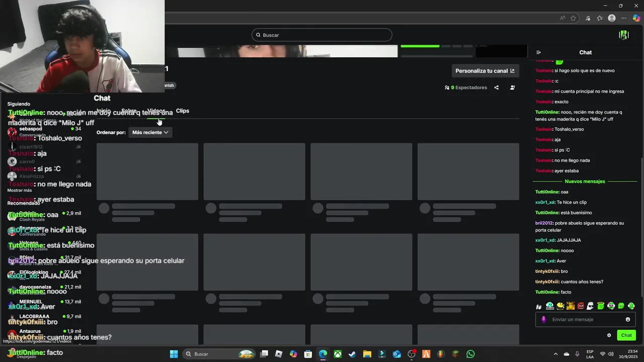Insert the teal DJ emote

pos(550,306)
